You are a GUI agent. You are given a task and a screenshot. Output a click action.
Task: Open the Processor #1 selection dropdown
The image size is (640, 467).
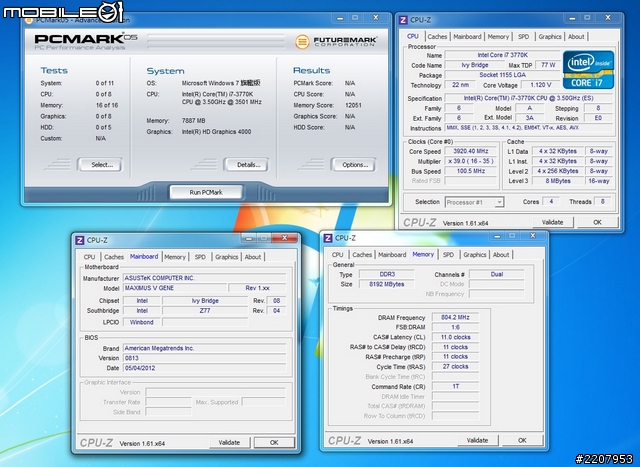pyautogui.click(x=474, y=202)
